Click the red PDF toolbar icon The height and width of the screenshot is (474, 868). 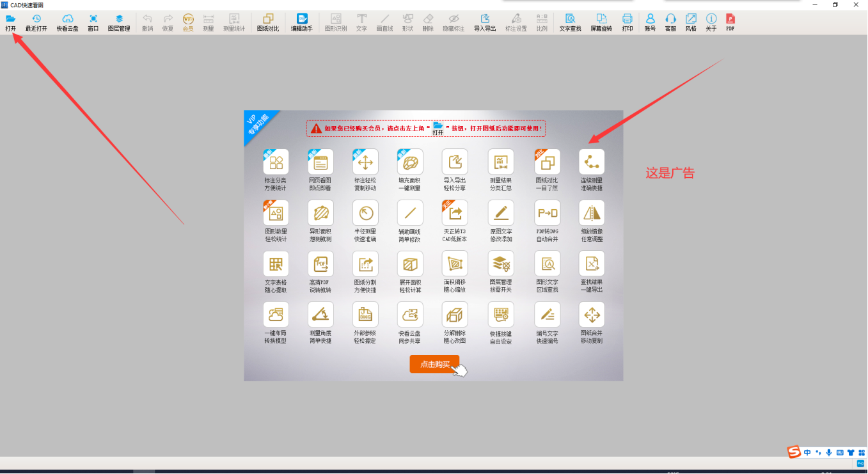(x=730, y=19)
